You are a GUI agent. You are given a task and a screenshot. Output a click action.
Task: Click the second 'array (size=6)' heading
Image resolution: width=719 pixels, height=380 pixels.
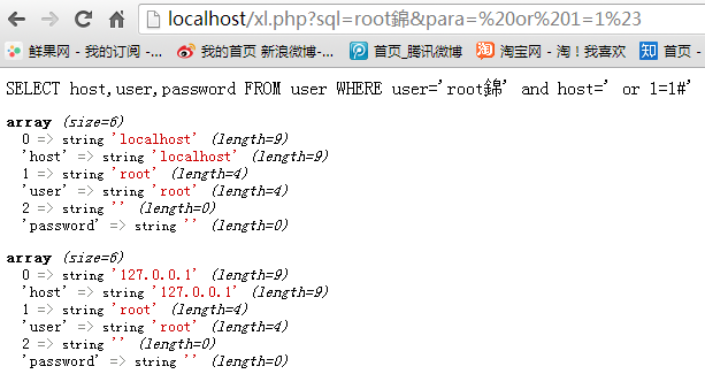[65, 258]
